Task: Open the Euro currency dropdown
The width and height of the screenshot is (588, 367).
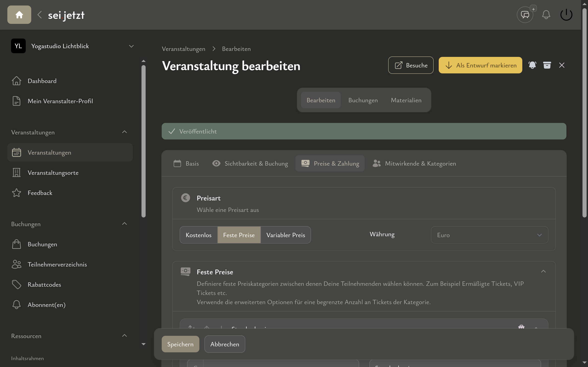Action: [489, 235]
